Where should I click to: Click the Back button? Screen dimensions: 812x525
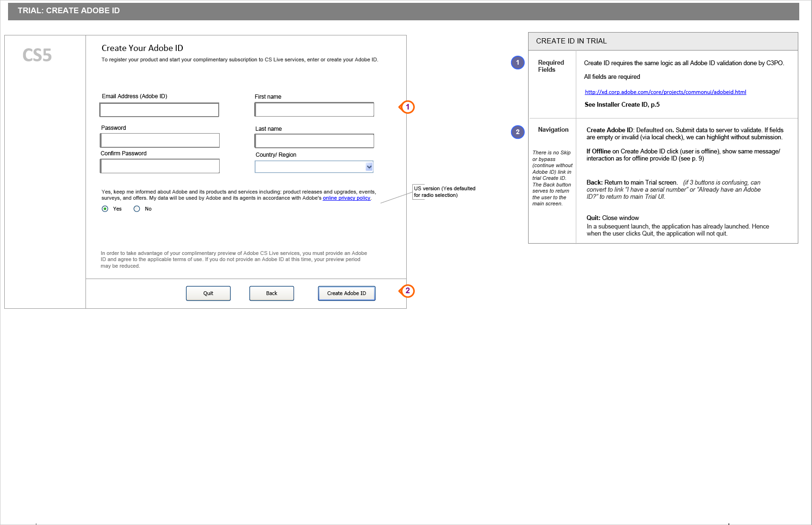tap(272, 293)
